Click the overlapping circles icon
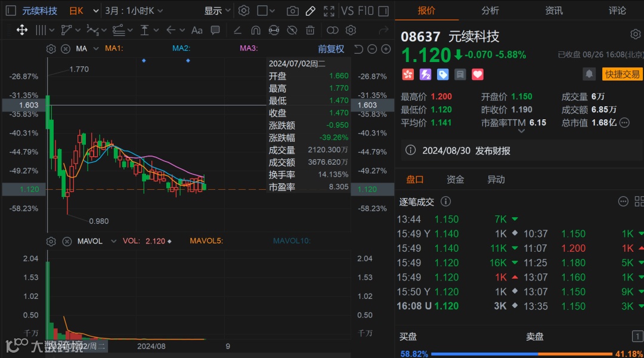Image resolution: width=644 pixels, height=358 pixels. [332, 30]
